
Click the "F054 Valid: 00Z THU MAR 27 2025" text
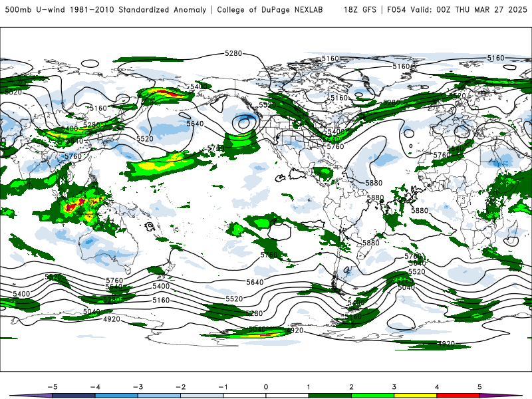457,9
